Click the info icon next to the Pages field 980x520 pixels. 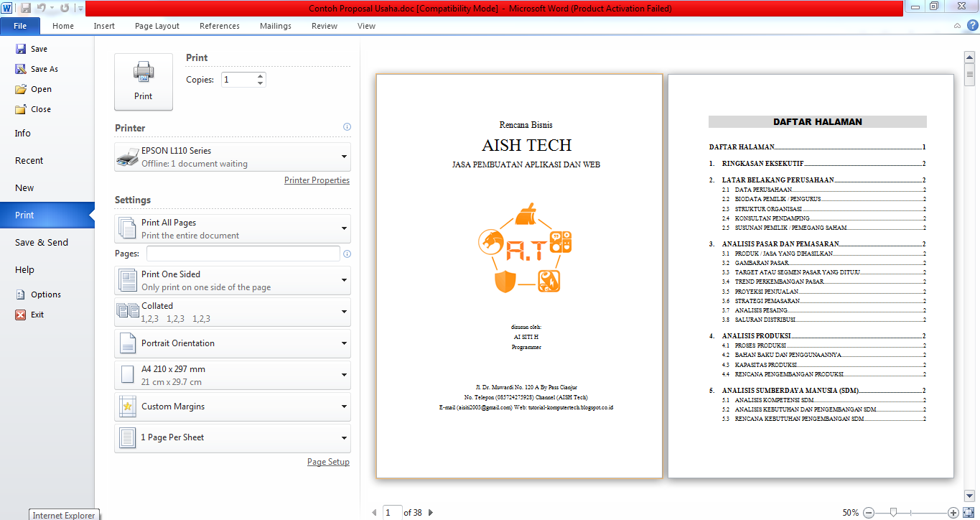[x=347, y=254]
